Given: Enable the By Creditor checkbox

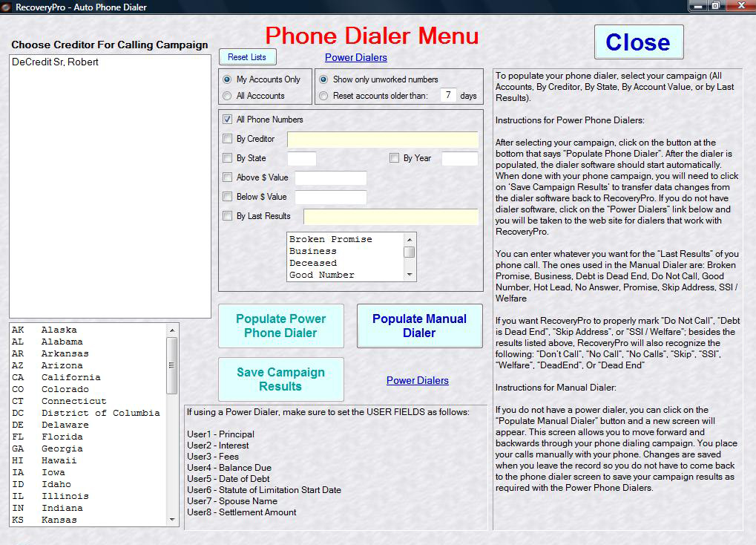Looking at the screenshot, I should coord(227,139).
